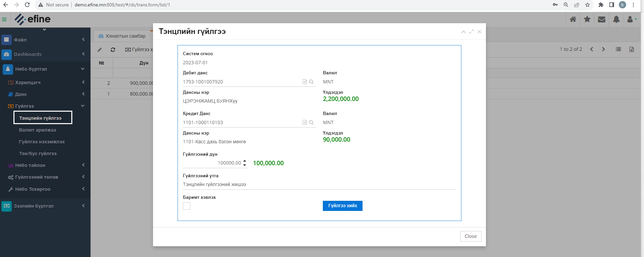Click the Гүйлгээ toolbar button in list
644x257 pixels.
point(139,49)
